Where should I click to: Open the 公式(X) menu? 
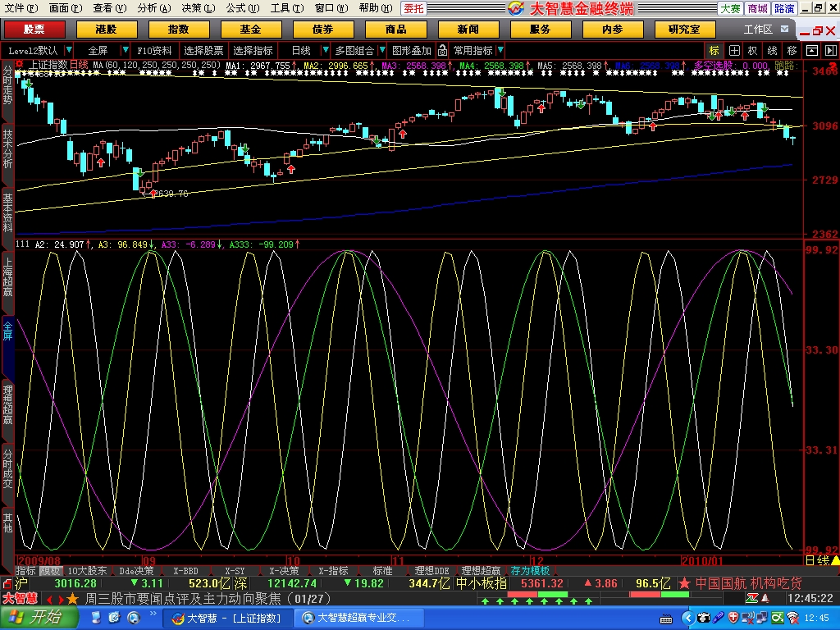click(x=240, y=8)
